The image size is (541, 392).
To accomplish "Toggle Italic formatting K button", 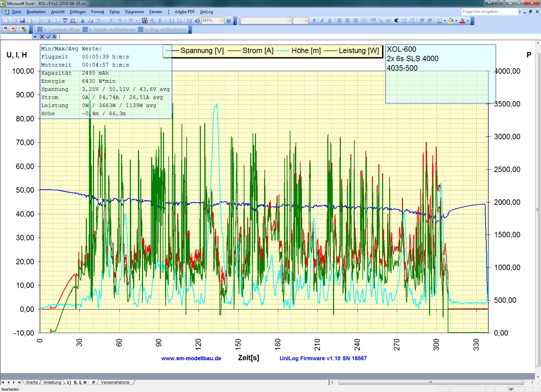I will [x=322, y=21].
